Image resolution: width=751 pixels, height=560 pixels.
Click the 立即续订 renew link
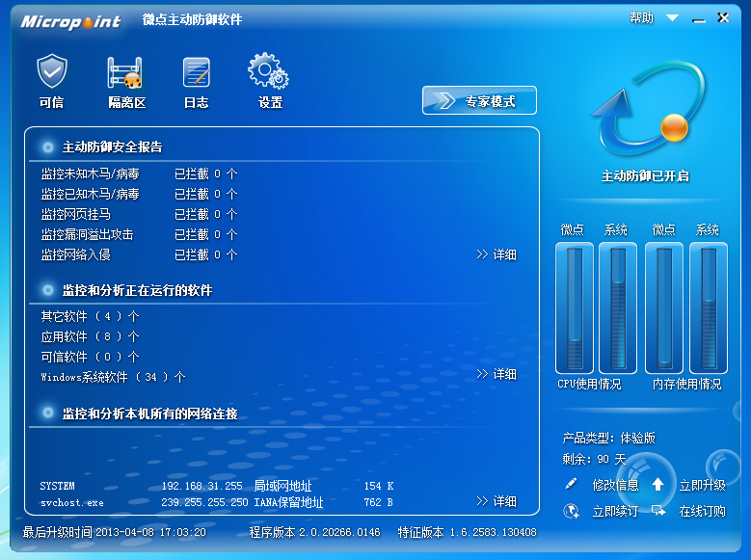(x=615, y=511)
